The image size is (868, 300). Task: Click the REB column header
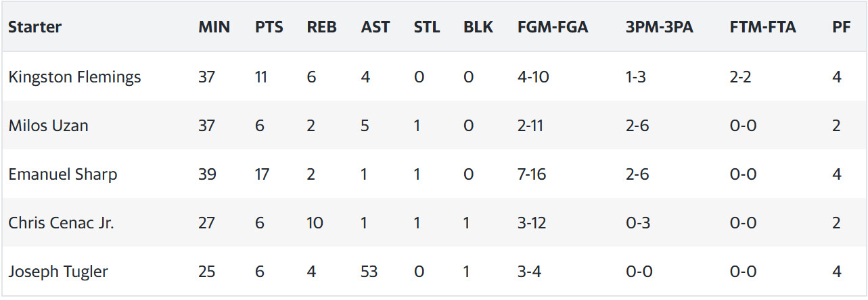321,27
